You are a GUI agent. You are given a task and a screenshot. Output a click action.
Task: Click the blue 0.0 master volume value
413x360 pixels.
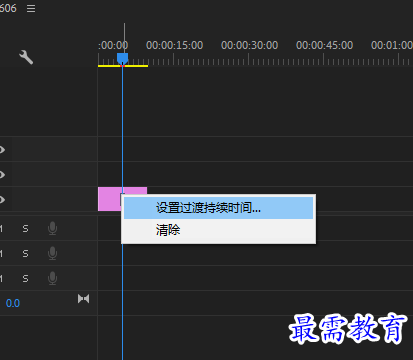tap(13, 303)
